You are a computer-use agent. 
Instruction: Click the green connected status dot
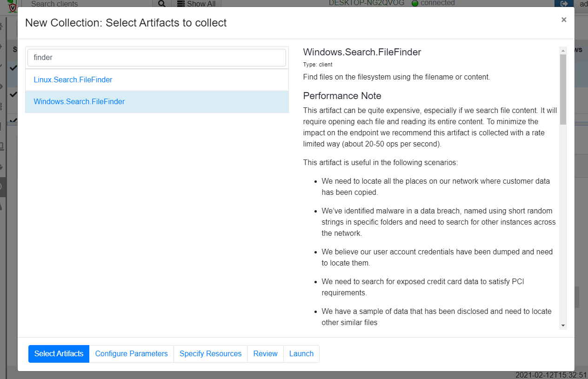pyautogui.click(x=415, y=3)
